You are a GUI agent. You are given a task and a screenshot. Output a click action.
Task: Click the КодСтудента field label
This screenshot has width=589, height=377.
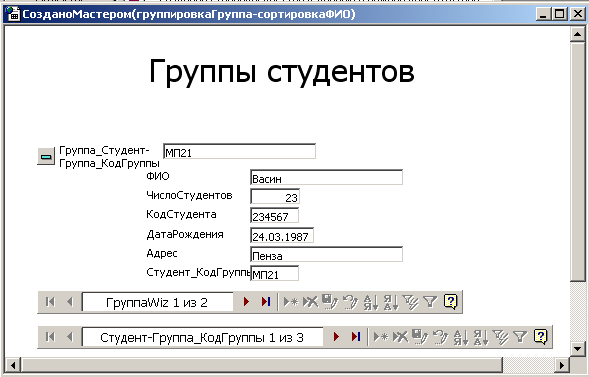pos(181,214)
